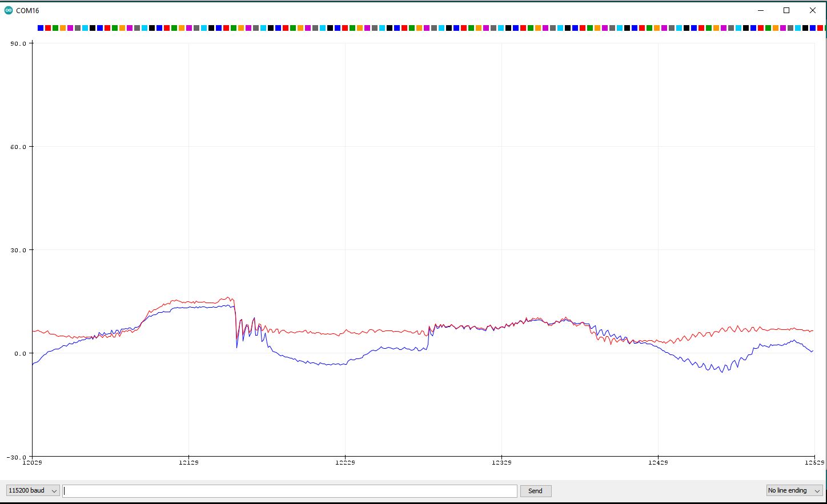The image size is (827, 504).
Task: Click the 12029 x-axis label
Action: point(32,462)
